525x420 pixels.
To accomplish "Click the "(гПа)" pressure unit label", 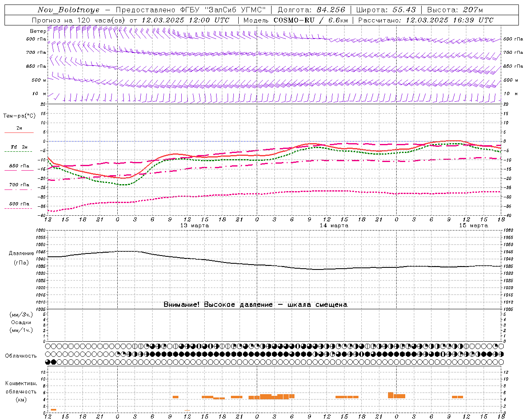I will tap(21, 262).
